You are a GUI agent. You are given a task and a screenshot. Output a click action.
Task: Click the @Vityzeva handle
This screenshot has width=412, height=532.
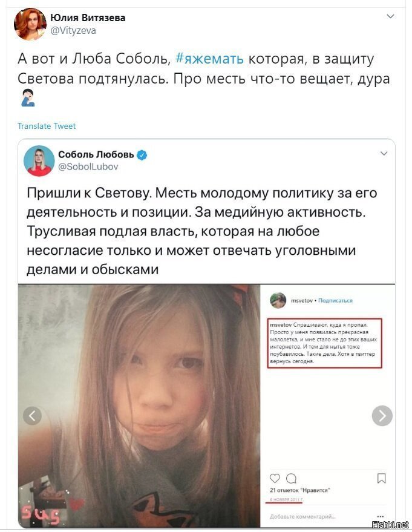(73, 30)
